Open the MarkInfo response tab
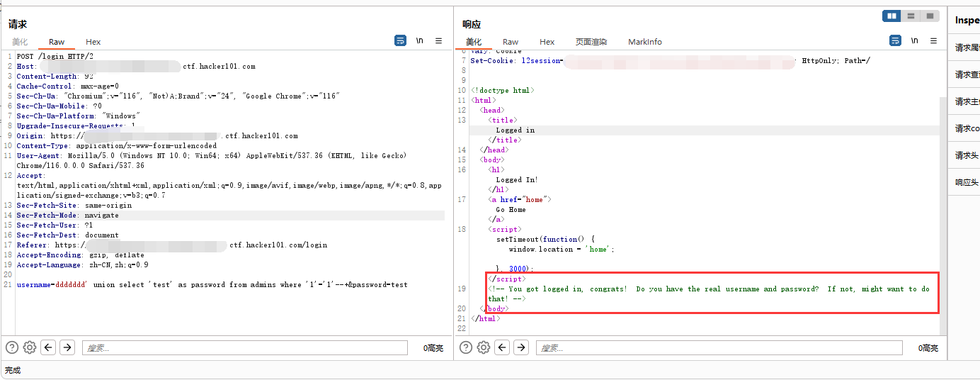The width and height of the screenshot is (980, 380). point(645,42)
